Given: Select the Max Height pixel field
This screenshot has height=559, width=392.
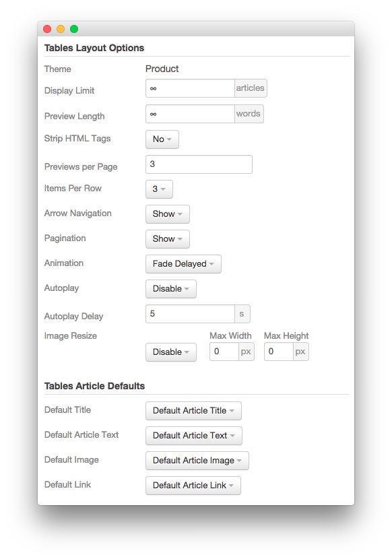Looking at the screenshot, I should 279,352.
